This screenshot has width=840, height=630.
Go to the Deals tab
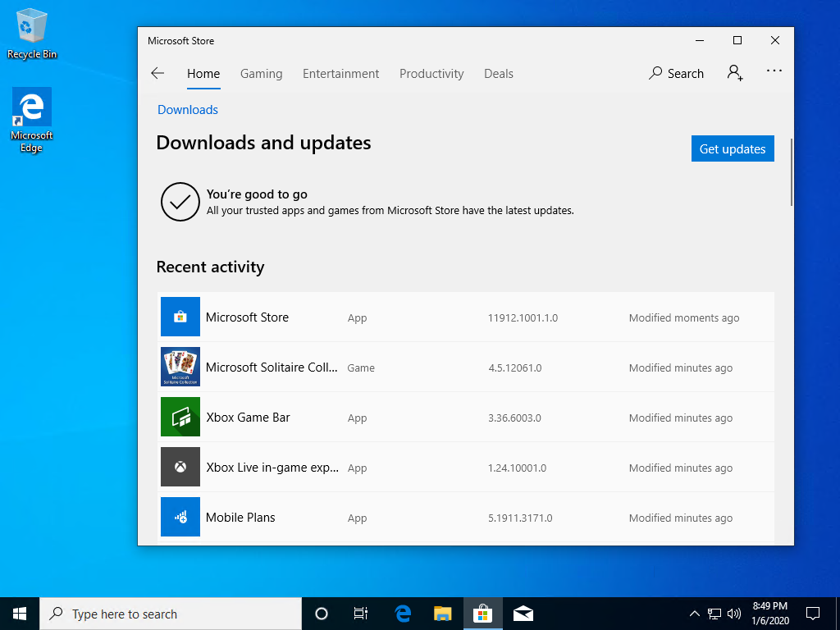point(499,73)
